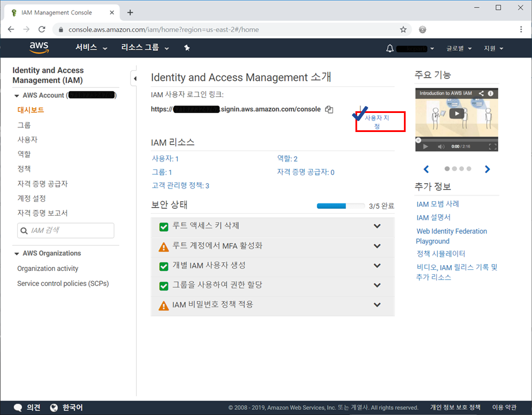
Task: Open the account name dropdown
Action: point(415,48)
